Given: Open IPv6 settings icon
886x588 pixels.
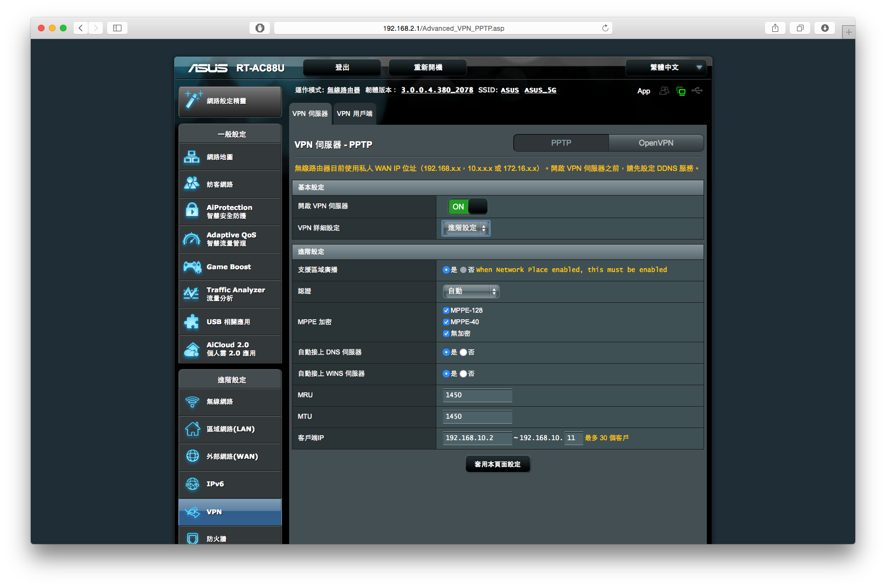Looking at the screenshot, I should tap(192, 484).
